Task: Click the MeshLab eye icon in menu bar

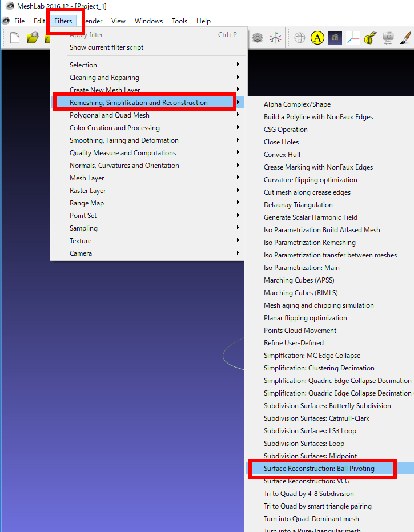Action: point(6,21)
